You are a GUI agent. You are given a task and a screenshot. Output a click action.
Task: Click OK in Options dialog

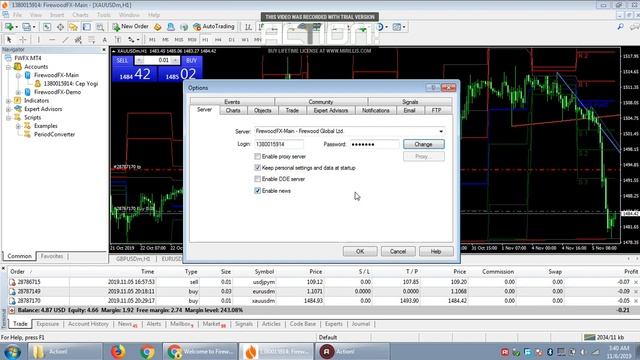360,251
